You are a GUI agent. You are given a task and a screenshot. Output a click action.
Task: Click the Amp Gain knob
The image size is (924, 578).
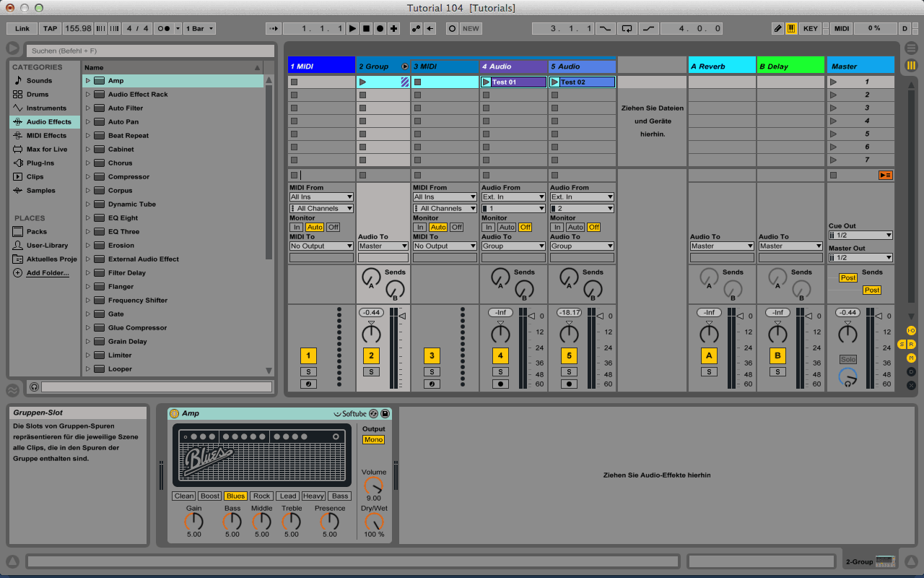tap(194, 522)
